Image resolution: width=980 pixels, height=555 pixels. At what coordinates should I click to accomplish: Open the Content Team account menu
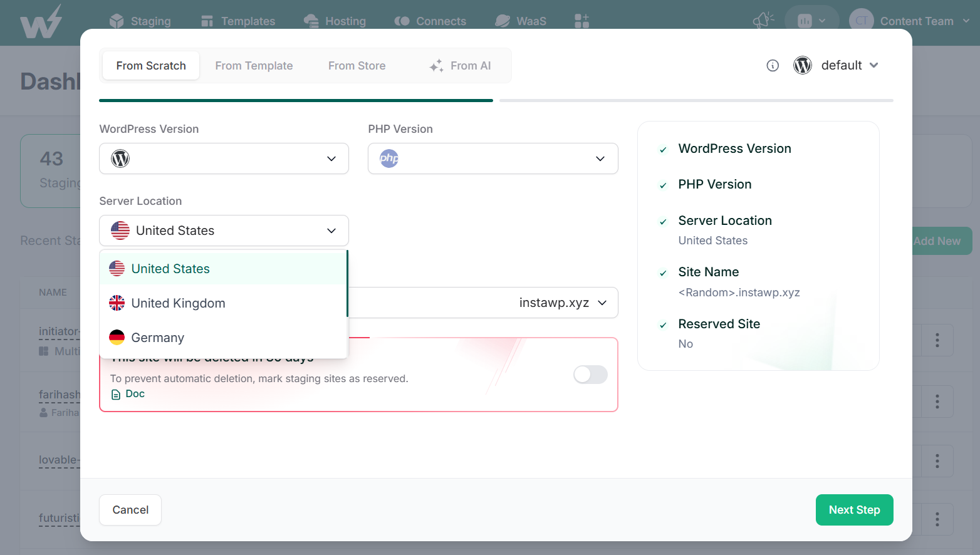click(909, 21)
